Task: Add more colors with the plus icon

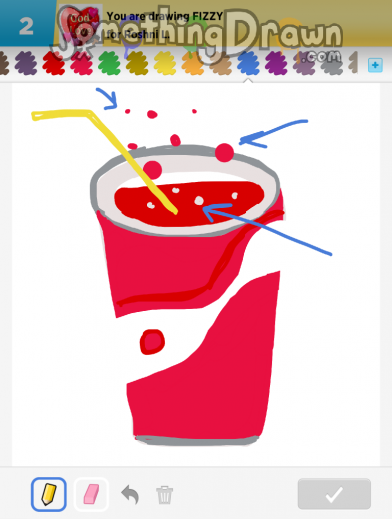Action: click(375, 65)
